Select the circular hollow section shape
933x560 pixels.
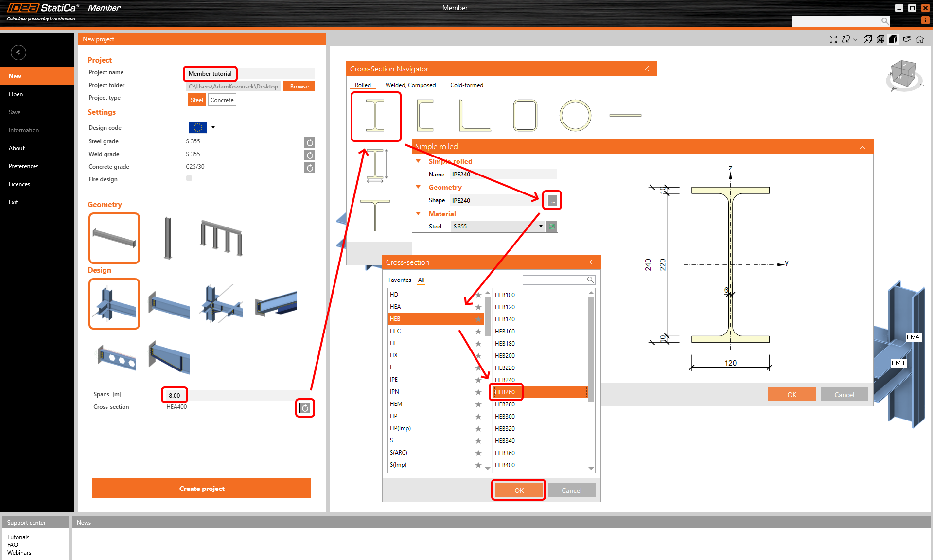coord(575,116)
